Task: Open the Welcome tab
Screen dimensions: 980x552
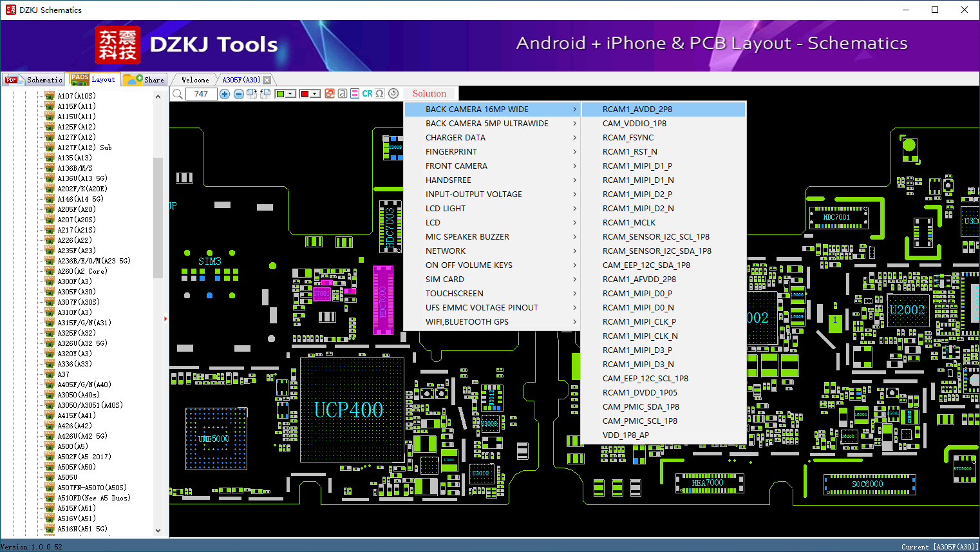Action: click(x=195, y=80)
